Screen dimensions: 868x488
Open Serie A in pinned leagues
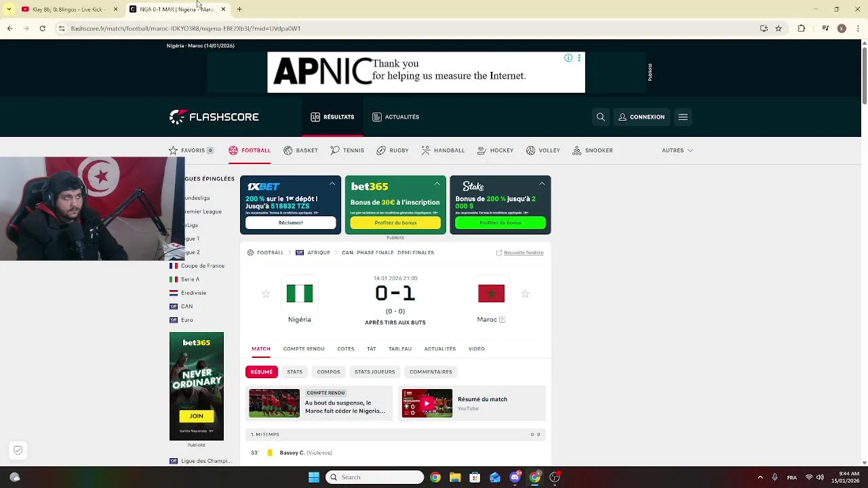[x=190, y=279]
